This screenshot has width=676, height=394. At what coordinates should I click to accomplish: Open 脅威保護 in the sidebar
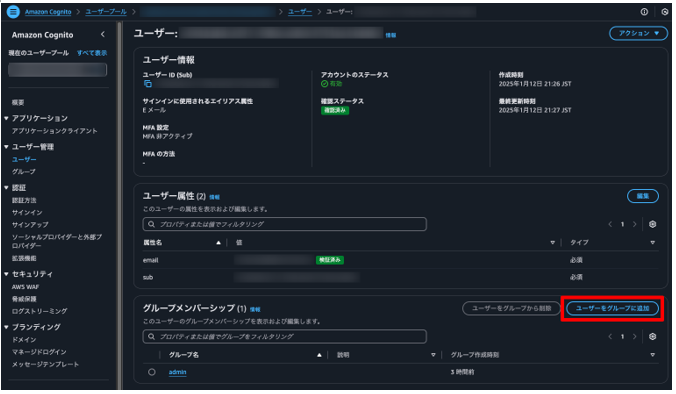click(x=24, y=299)
